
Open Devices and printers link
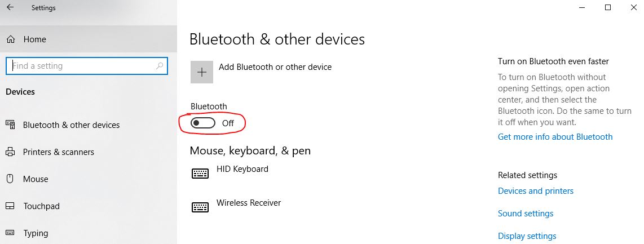click(x=535, y=191)
